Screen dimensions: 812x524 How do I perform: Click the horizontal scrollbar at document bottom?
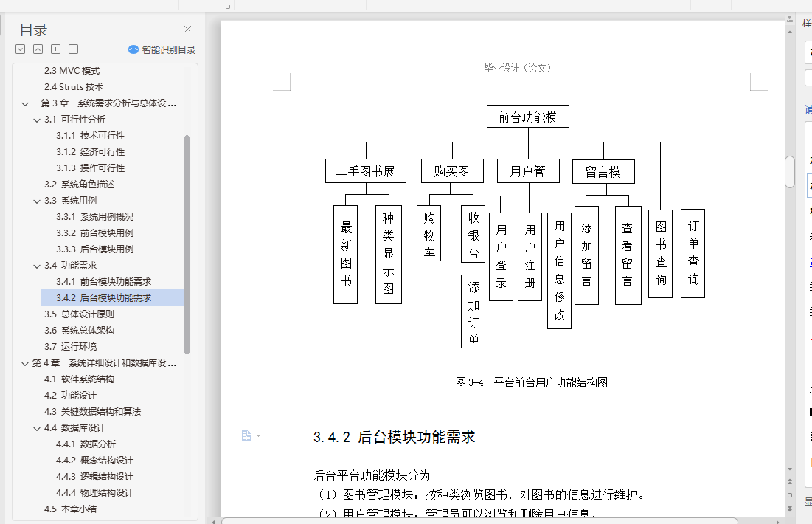click(x=479, y=521)
